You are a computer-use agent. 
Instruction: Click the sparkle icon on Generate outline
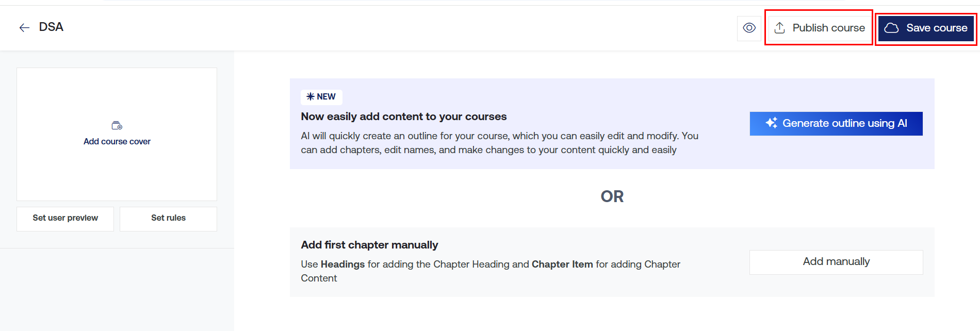771,123
